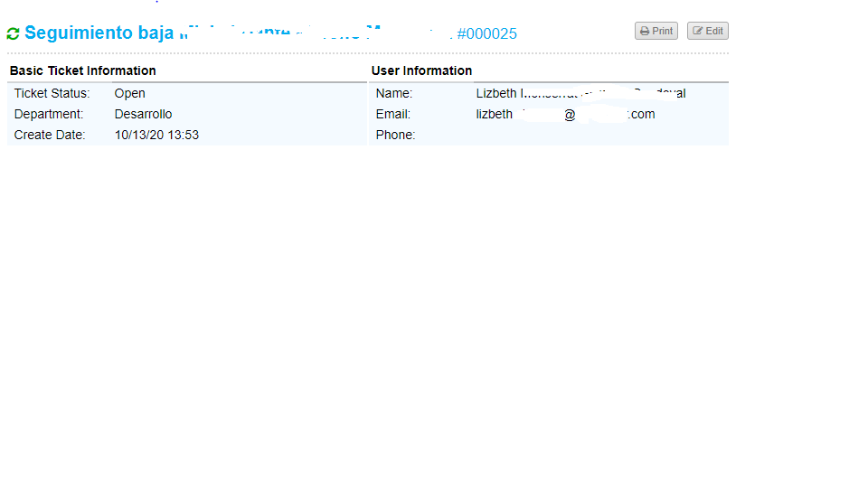The image size is (868, 488).
Task: Click the 'Name:' label
Action: pos(394,93)
